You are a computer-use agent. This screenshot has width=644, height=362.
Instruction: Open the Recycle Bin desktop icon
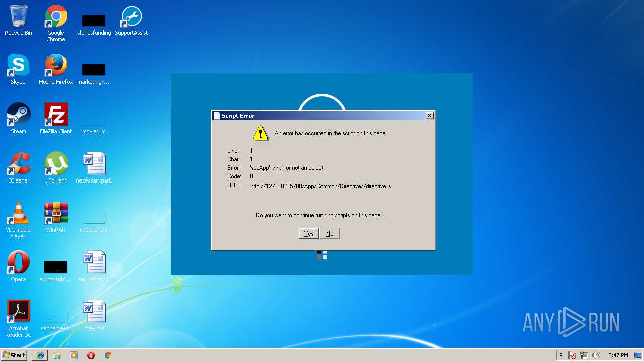tap(18, 20)
